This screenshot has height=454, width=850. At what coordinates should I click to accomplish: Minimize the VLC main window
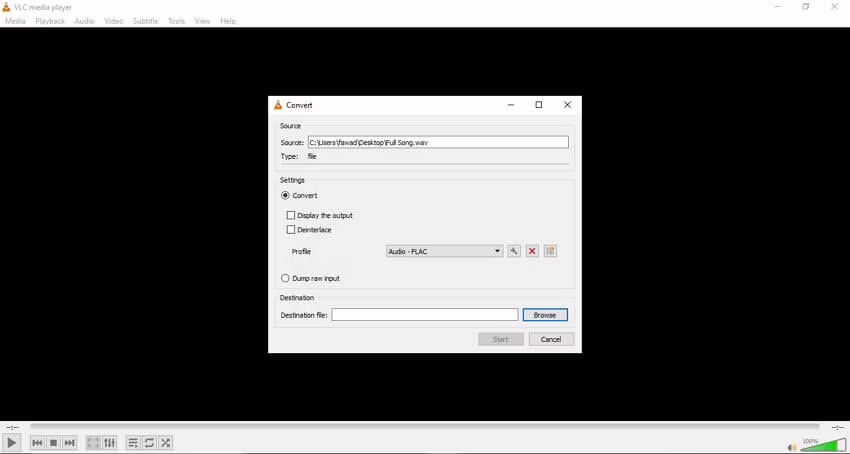tap(778, 7)
